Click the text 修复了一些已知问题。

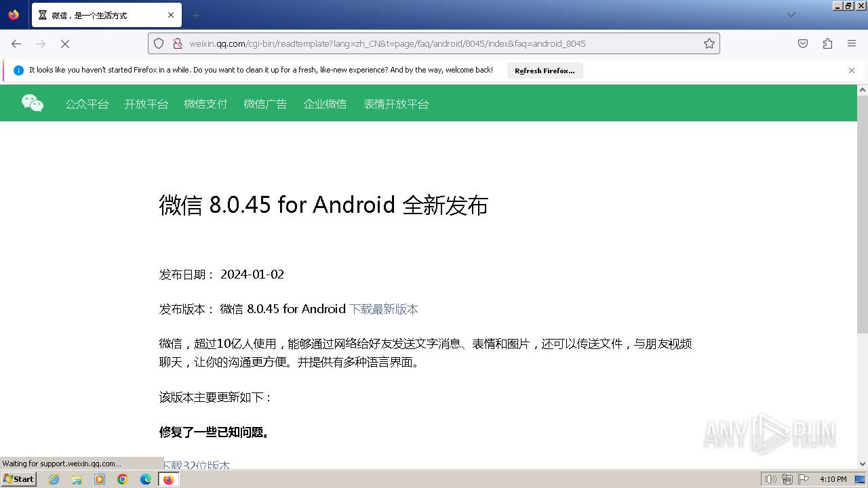click(x=216, y=432)
